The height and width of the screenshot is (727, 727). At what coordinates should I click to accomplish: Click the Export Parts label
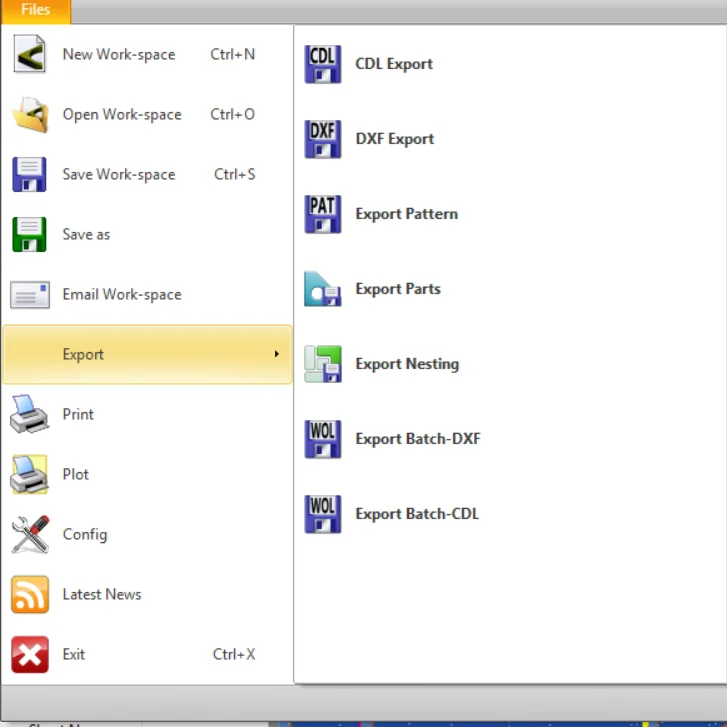pos(398,289)
